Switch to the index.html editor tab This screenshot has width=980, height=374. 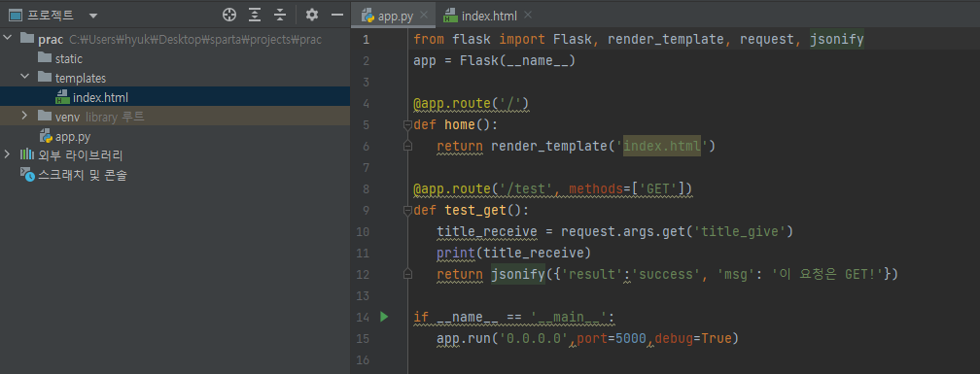pos(489,16)
